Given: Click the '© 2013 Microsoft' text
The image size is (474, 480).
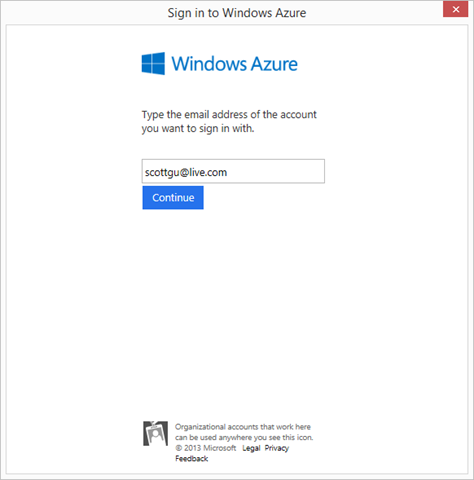Looking at the screenshot, I should tap(206, 448).
